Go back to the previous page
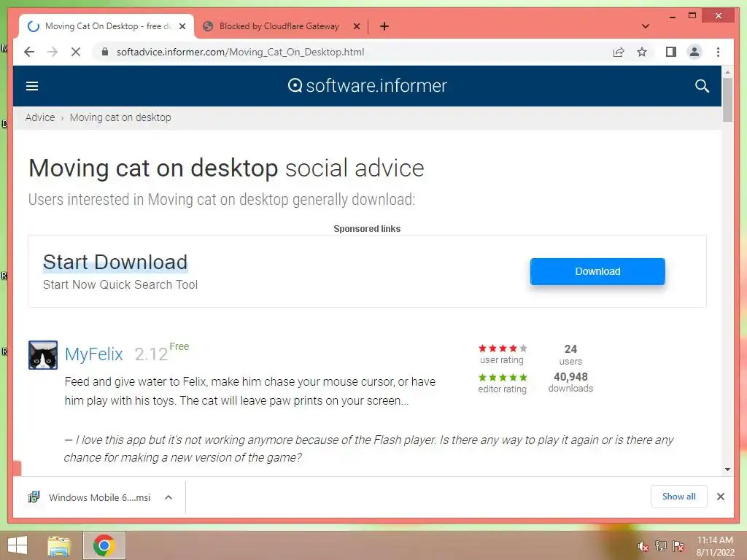 [29, 52]
